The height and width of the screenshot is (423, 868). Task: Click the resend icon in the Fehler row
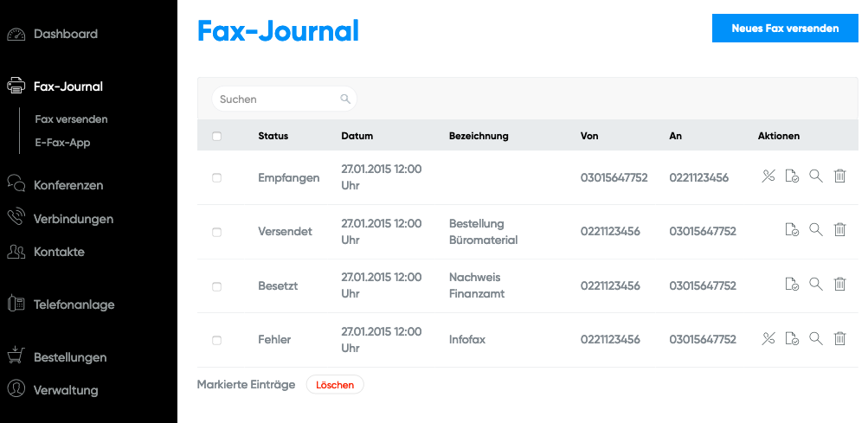(768, 339)
